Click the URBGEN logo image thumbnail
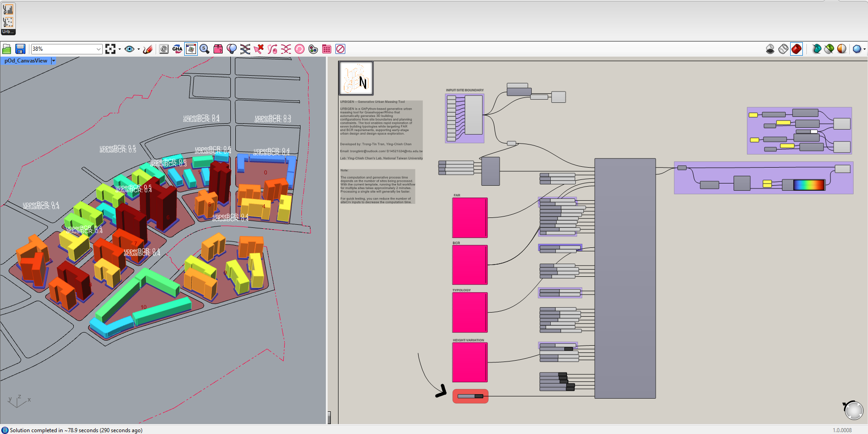868x434 pixels. pyautogui.click(x=356, y=78)
